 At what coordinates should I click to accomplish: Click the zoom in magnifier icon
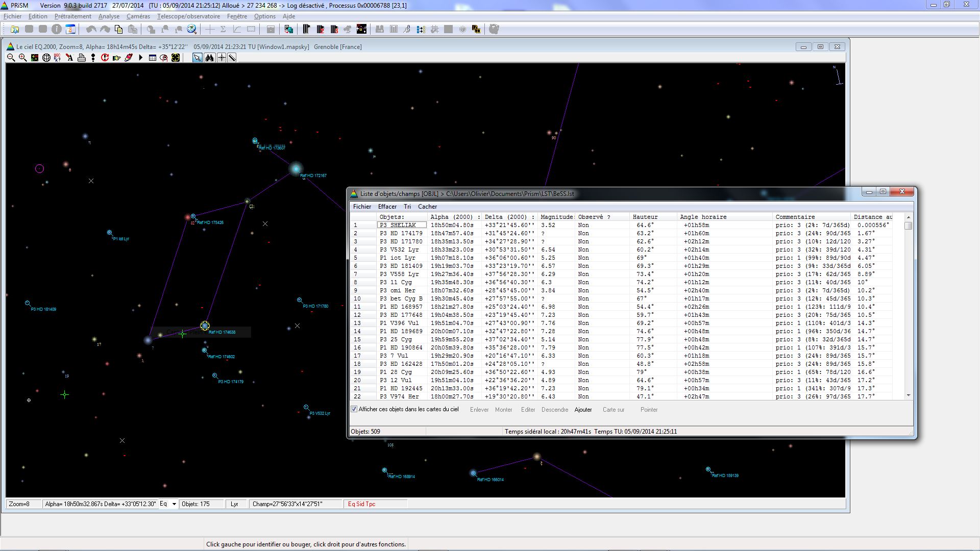point(22,58)
